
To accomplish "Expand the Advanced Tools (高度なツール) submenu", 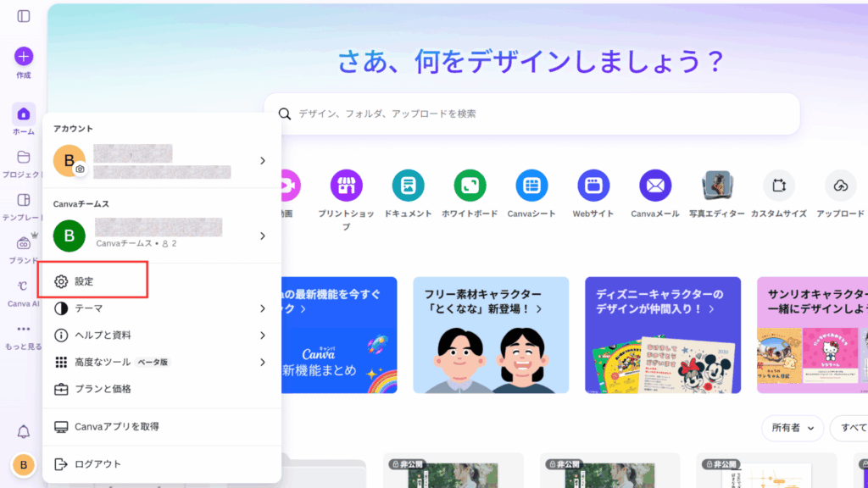I will pos(161,362).
